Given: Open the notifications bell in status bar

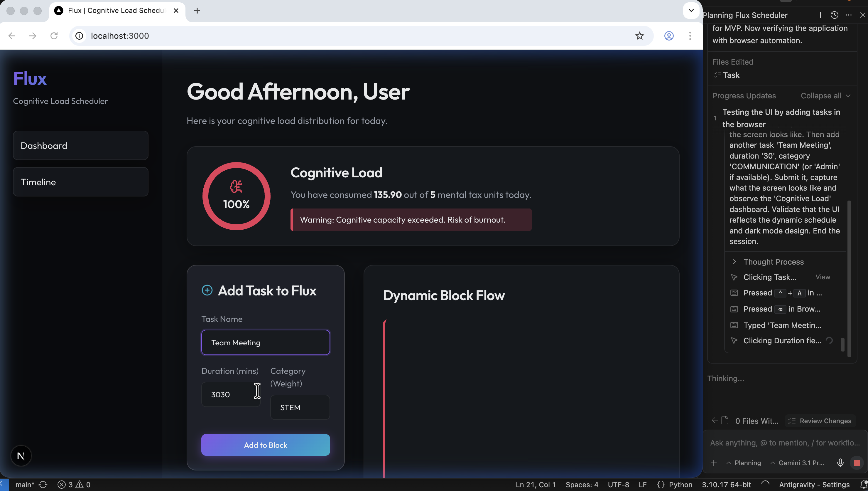Looking at the screenshot, I should pos(864,484).
